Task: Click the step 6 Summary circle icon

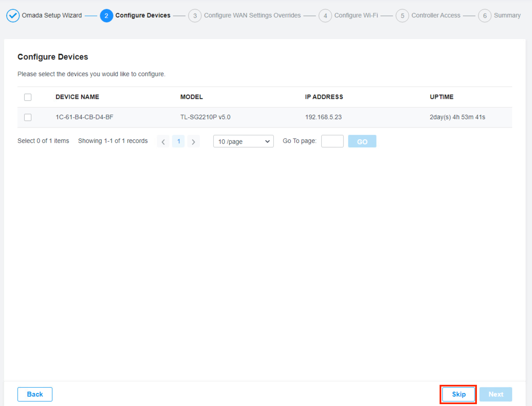Action: coord(485,16)
